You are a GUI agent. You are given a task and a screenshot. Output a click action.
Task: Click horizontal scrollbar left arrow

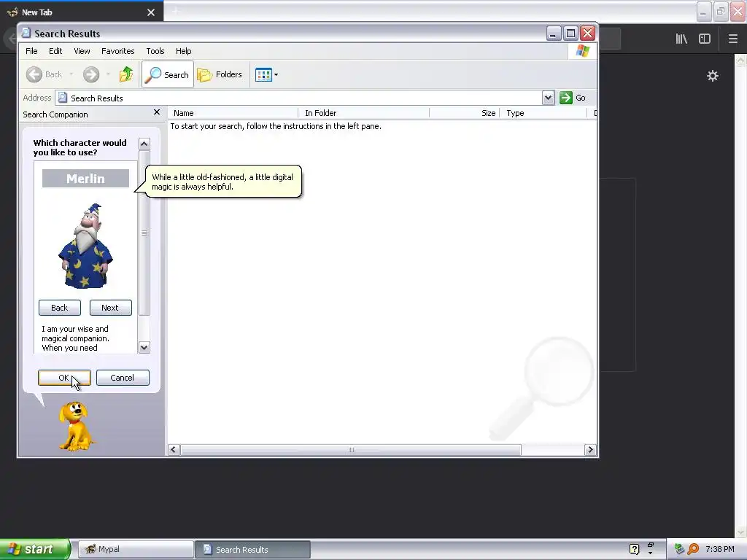tap(174, 449)
